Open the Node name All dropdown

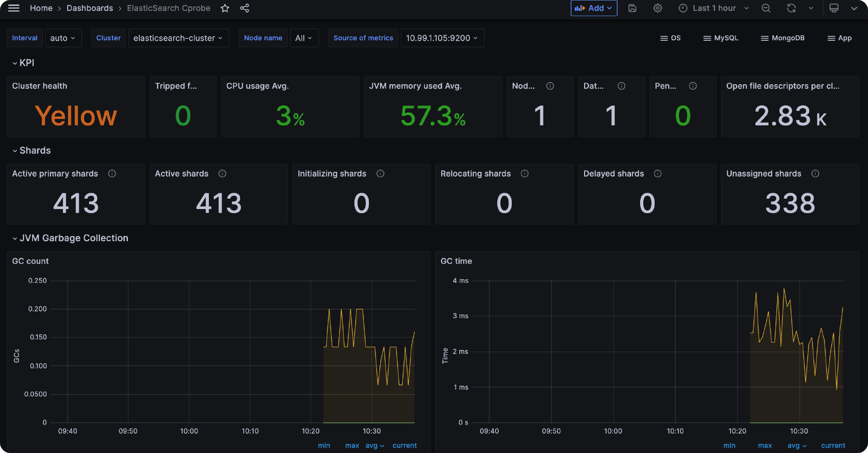tap(304, 38)
